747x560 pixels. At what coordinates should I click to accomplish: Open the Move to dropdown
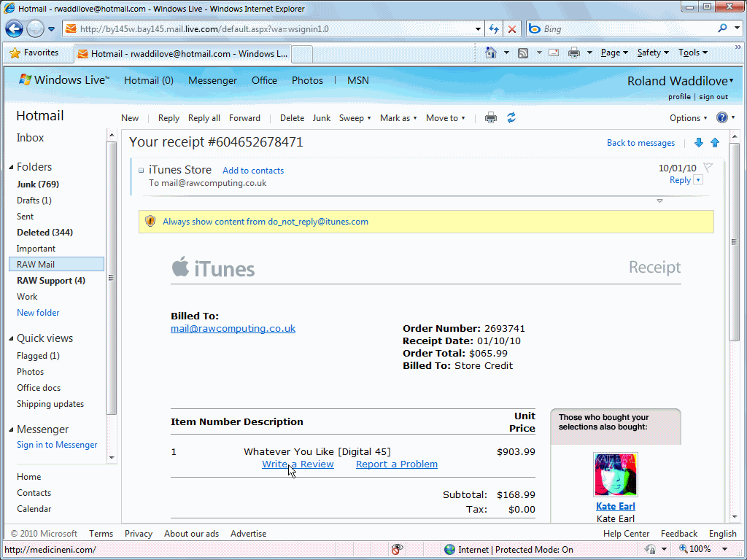coord(445,118)
